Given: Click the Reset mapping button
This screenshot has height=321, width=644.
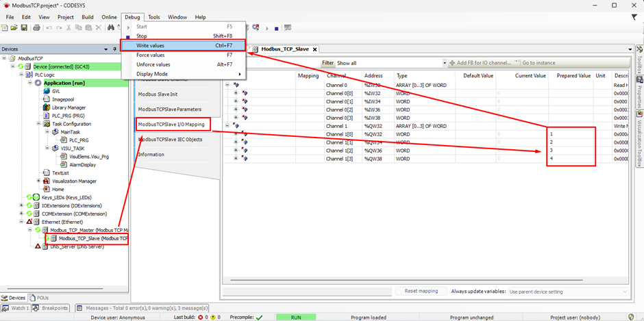Looking at the screenshot, I should 421,291.
